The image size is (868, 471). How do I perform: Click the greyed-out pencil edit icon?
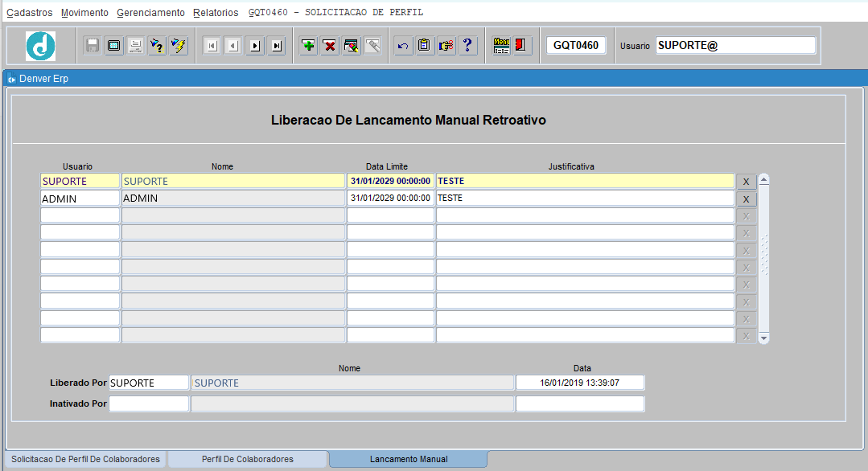pos(373,45)
